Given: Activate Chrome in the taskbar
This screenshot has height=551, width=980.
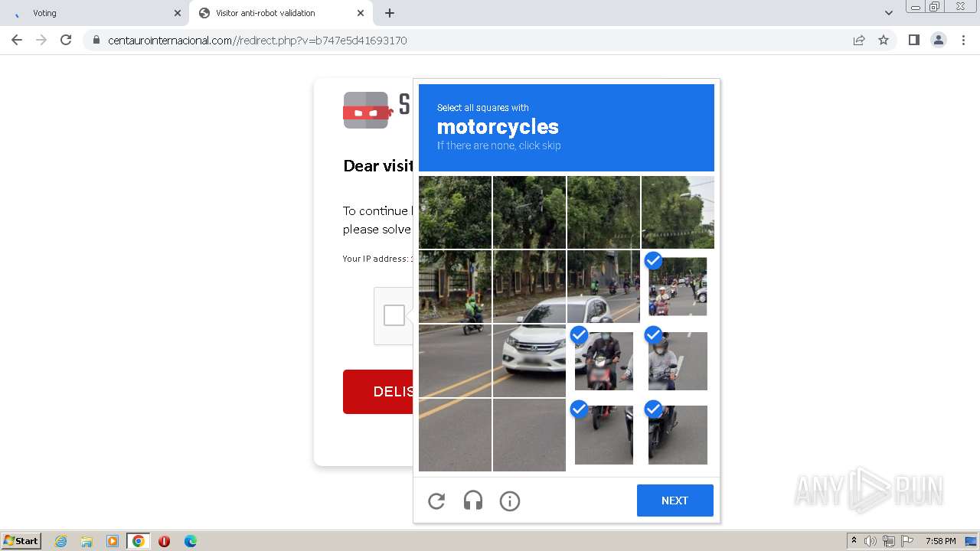Looking at the screenshot, I should 138,541.
